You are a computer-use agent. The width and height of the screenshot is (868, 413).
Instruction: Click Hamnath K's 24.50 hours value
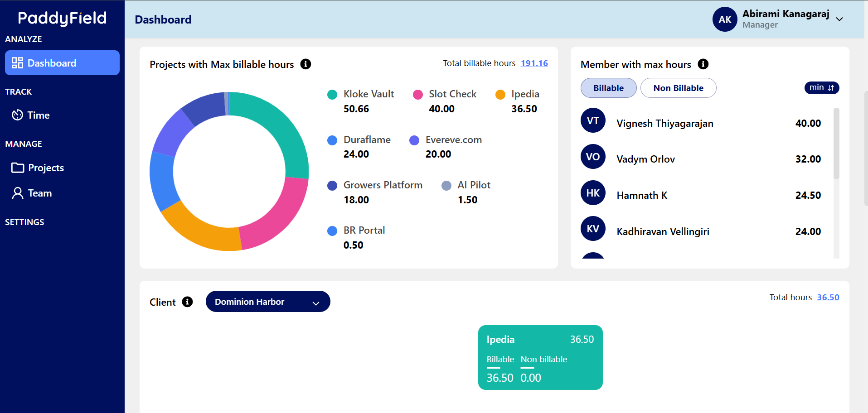[x=808, y=195]
